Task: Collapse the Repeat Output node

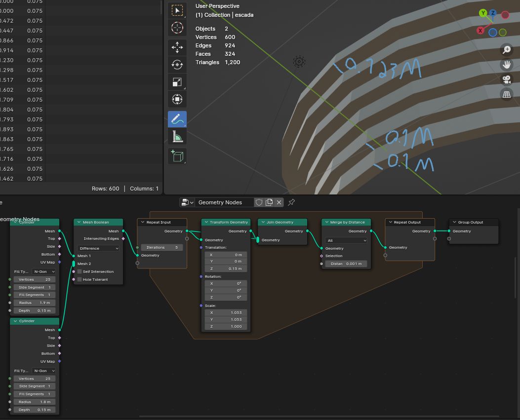Action: point(390,222)
